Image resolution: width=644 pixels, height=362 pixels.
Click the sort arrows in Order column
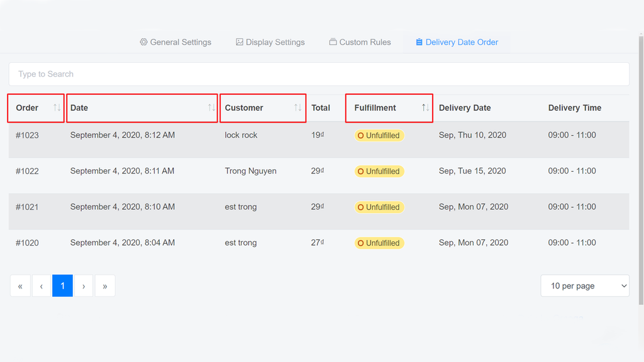57,108
